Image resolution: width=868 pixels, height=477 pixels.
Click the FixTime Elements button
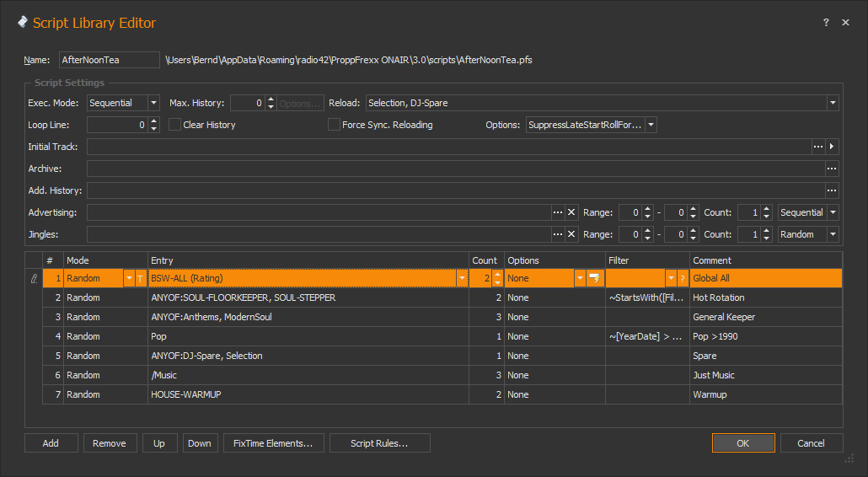273,443
